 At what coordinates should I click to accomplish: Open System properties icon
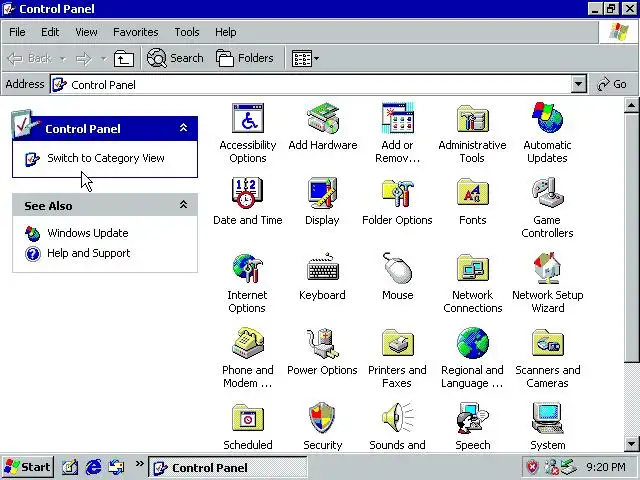coord(547,418)
